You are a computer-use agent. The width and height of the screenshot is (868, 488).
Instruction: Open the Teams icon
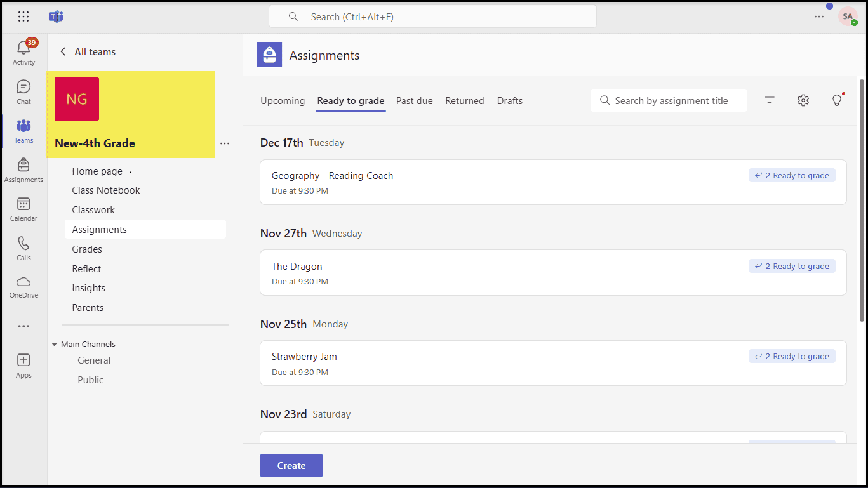(23, 130)
